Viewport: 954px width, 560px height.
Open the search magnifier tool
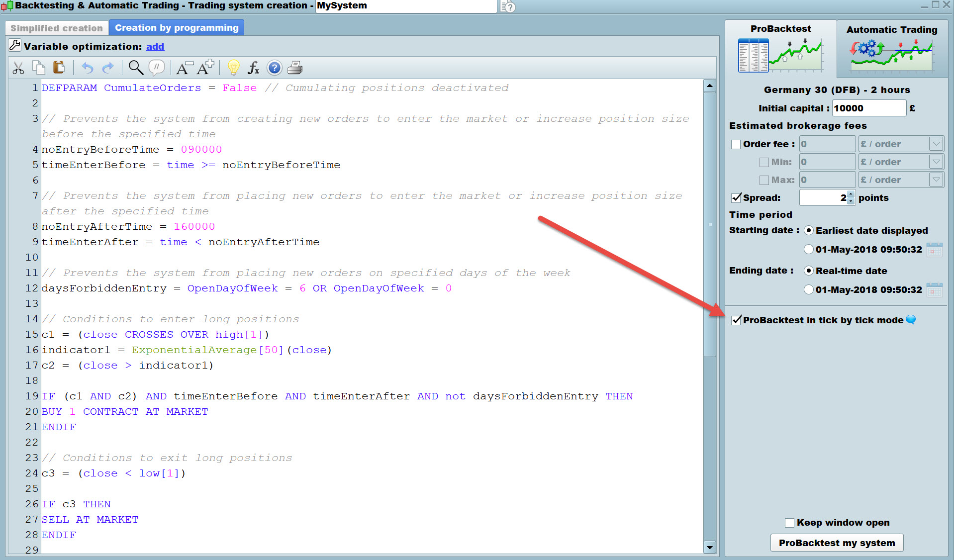coord(135,68)
